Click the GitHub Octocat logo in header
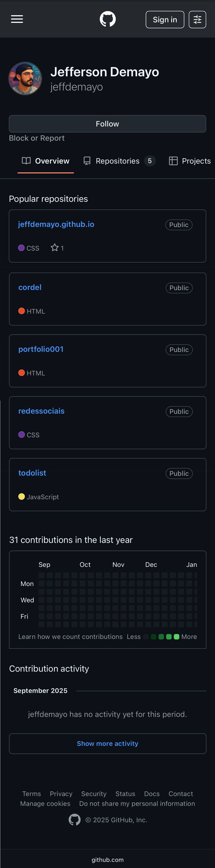Screen dimensions: 215x868 click(x=108, y=19)
